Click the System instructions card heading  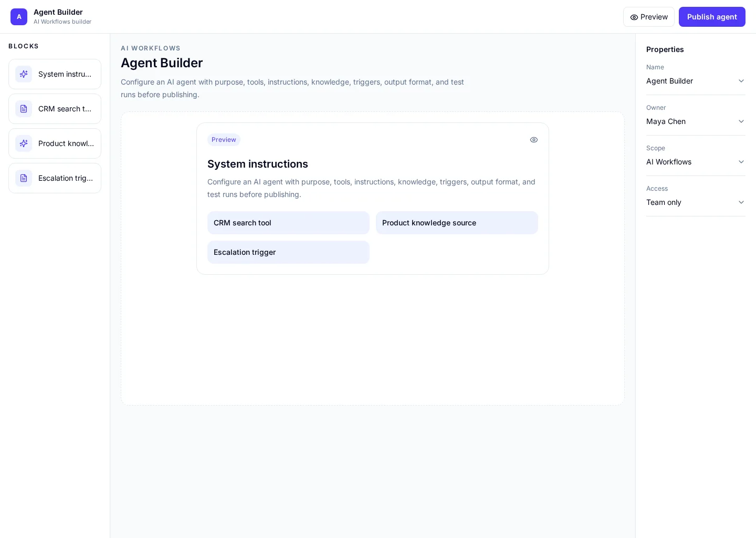258,164
